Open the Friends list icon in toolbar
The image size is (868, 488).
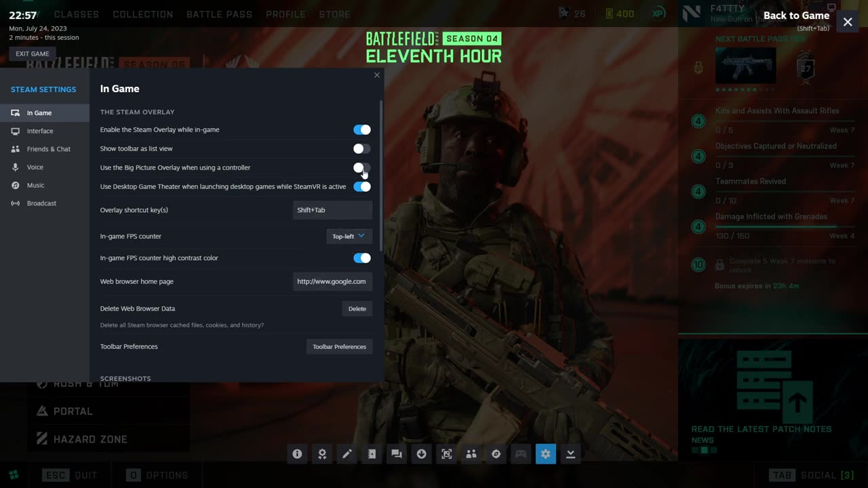point(471,454)
